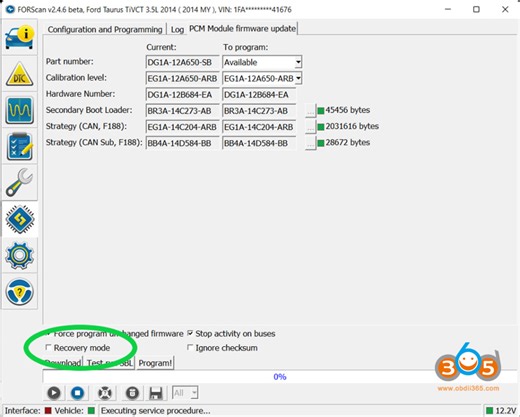The height and width of the screenshot is (417, 520).
Task: Browse file for Secondary Boot Loader
Action: tap(310, 111)
